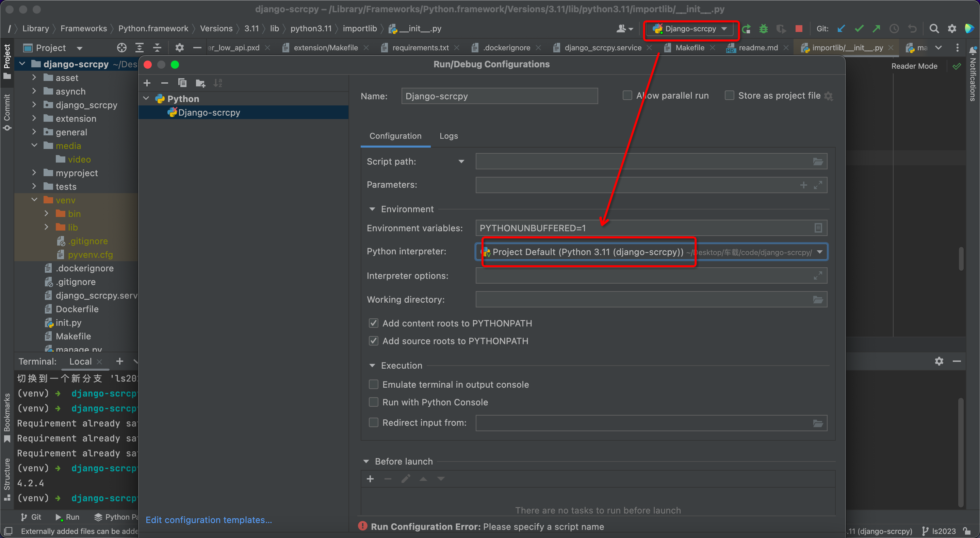Screen dimensions: 980x538
Task: Open the Project panel options gear
Action: pyautogui.click(x=179, y=48)
